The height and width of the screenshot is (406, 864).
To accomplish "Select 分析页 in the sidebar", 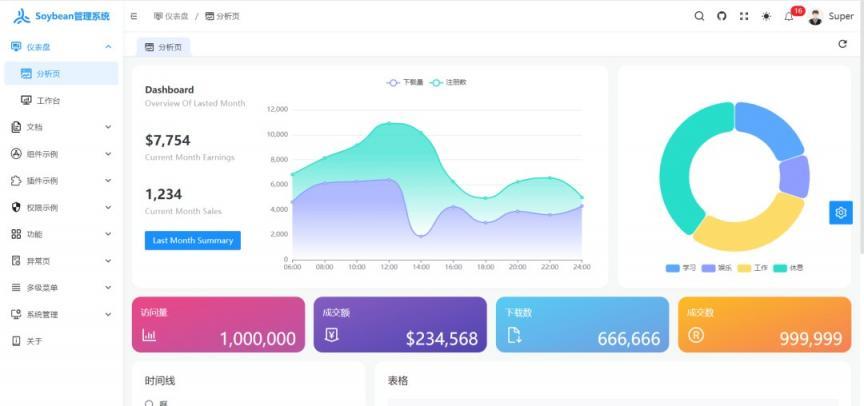I will click(61, 73).
